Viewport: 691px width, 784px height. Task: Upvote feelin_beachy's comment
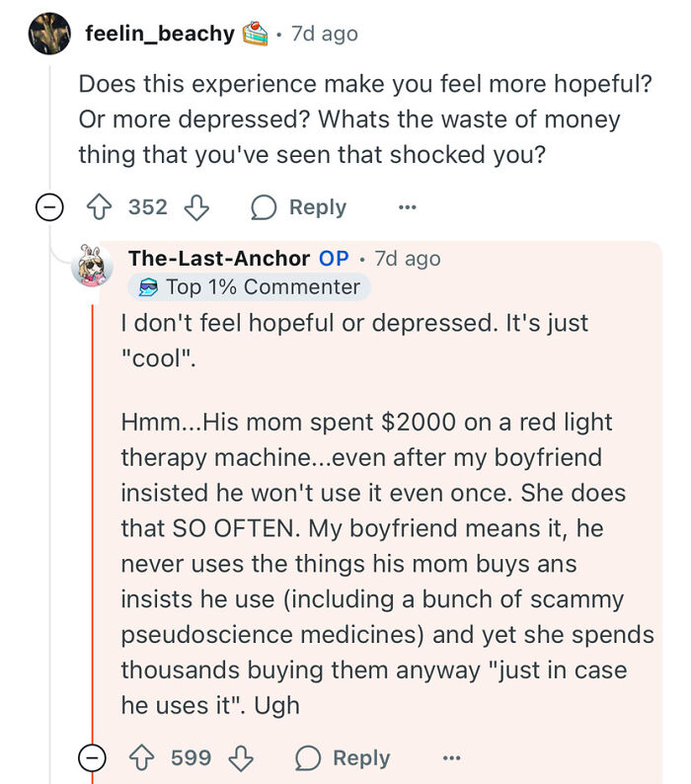(99, 207)
